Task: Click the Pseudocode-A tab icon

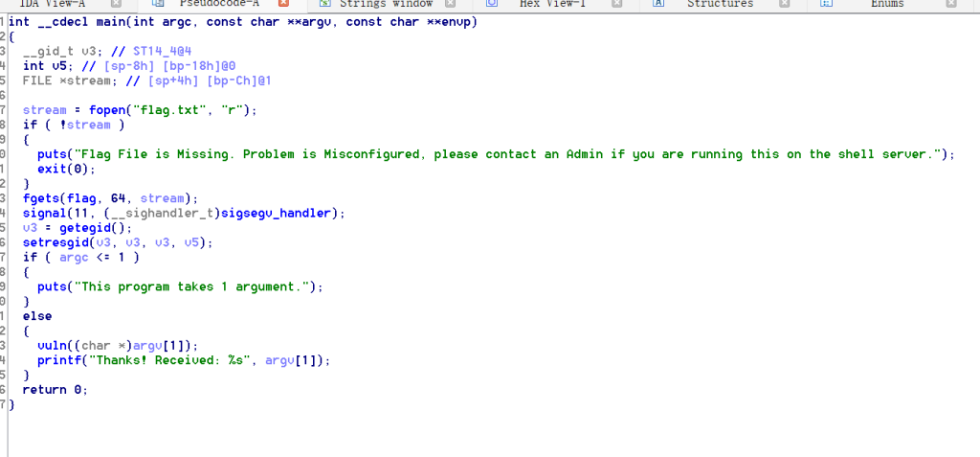Action: (x=161, y=4)
